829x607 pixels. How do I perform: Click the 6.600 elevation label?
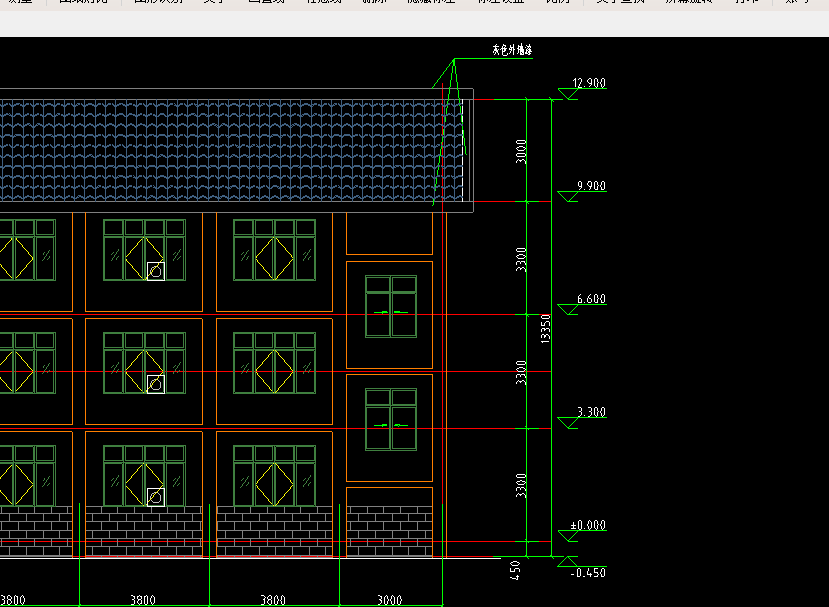[591, 299]
